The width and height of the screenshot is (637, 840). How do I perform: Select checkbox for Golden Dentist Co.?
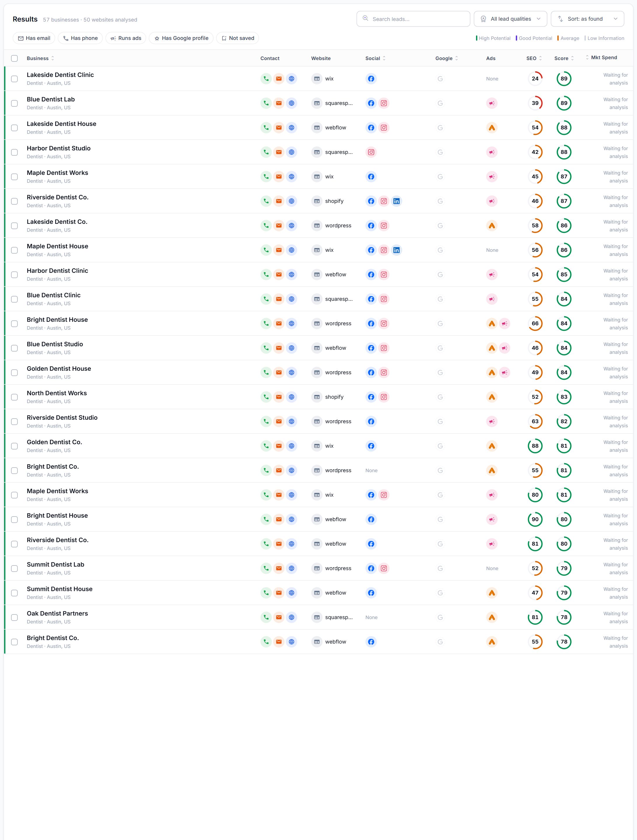(15, 446)
